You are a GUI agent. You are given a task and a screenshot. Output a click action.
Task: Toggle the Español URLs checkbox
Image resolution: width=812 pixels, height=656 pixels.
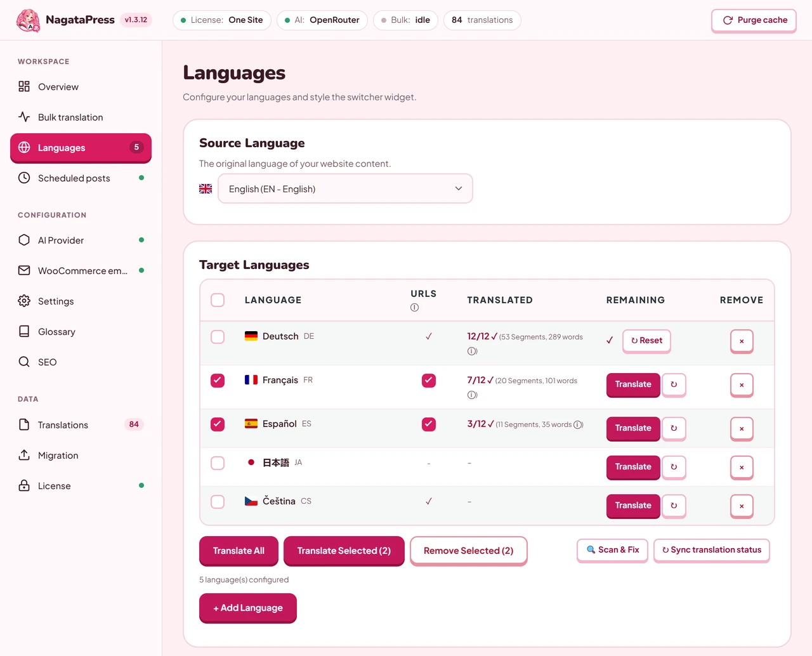(429, 424)
